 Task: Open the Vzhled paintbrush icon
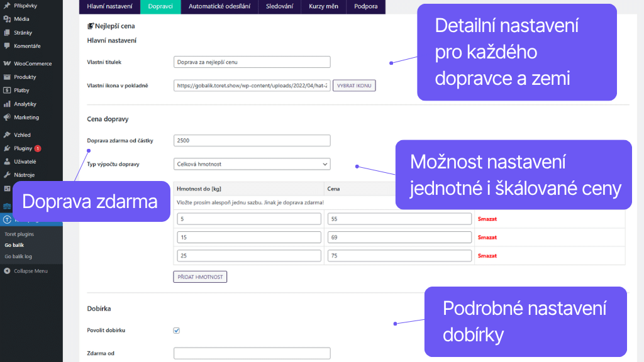pyautogui.click(x=6, y=134)
